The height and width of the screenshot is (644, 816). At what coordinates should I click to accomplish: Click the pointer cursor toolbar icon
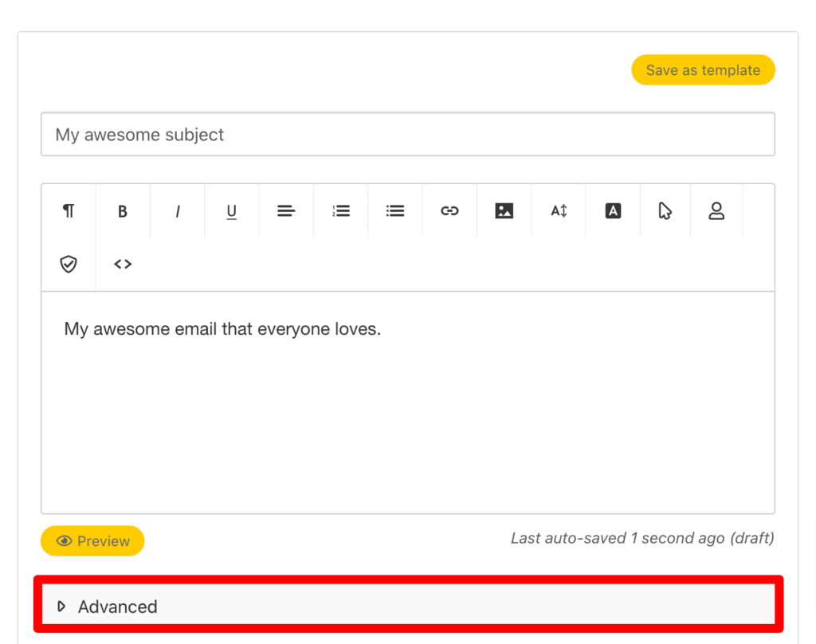pos(665,211)
